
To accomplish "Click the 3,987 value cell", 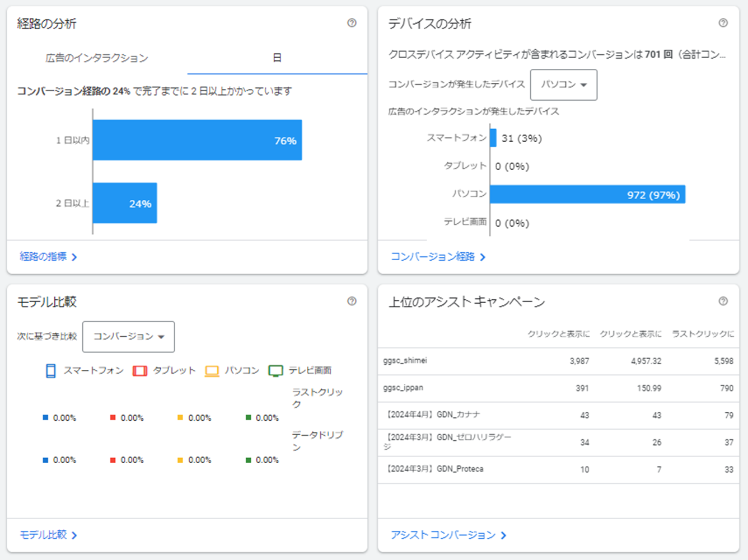I will tap(579, 361).
